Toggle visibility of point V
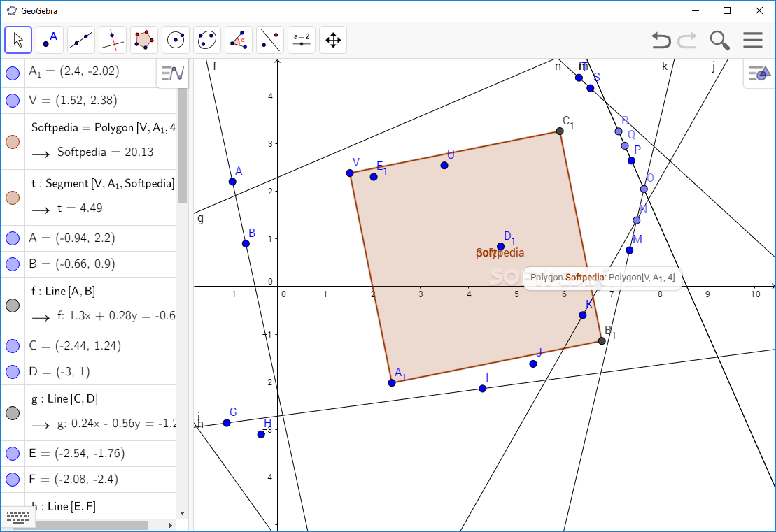 pos(13,101)
